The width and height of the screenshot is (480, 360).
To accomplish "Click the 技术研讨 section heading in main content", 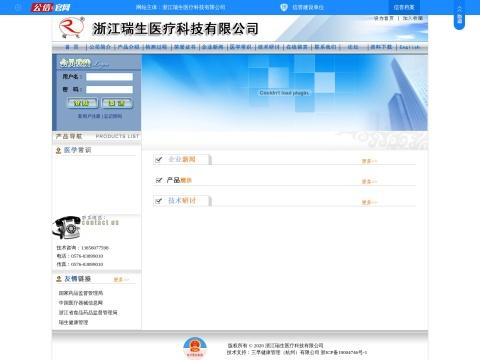I will (x=182, y=201).
